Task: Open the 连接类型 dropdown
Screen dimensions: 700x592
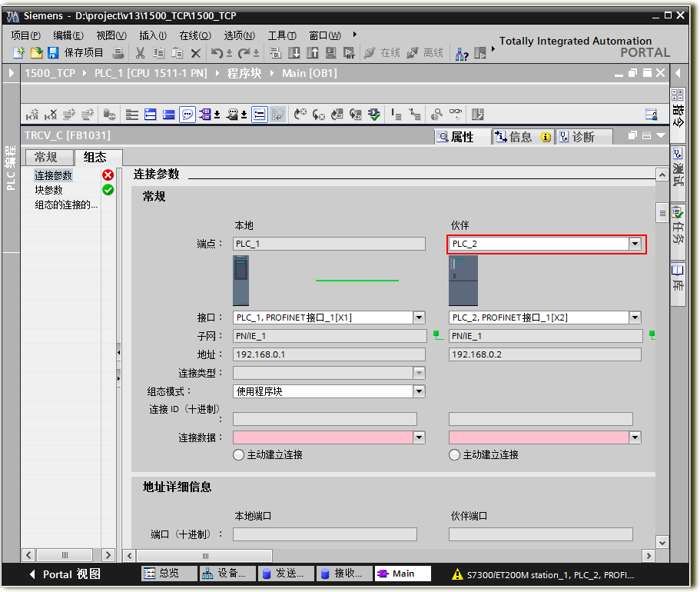Action: 419,373
